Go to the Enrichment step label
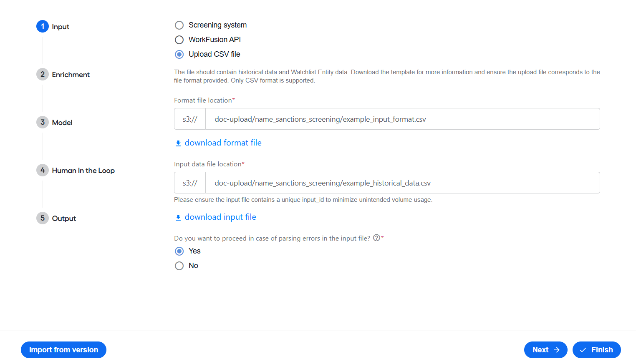The width and height of the screenshot is (636, 364). (71, 75)
